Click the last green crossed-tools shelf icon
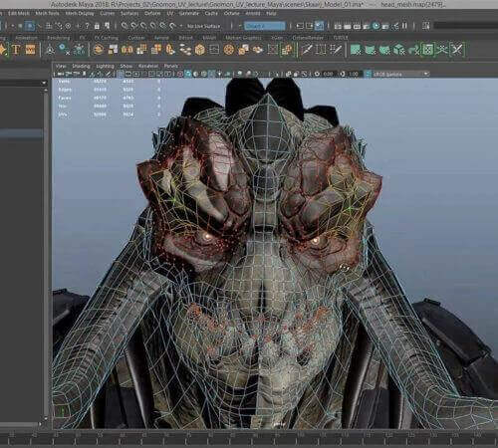 tap(457, 50)
